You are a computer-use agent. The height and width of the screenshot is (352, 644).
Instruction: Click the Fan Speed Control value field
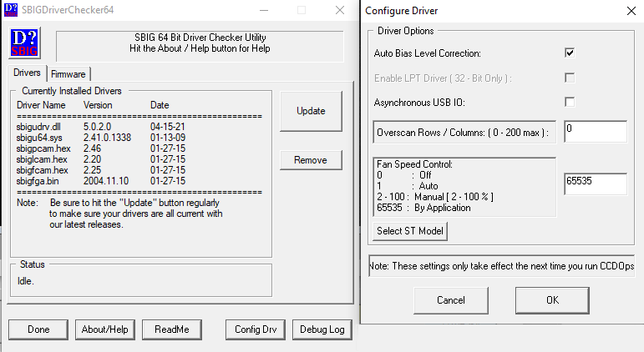[596, 184]
